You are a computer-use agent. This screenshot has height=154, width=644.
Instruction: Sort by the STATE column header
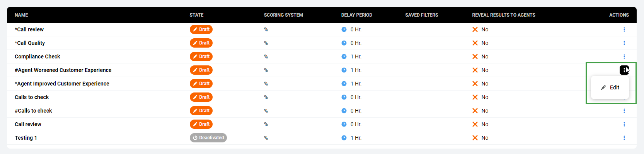(x=196, y=15)
